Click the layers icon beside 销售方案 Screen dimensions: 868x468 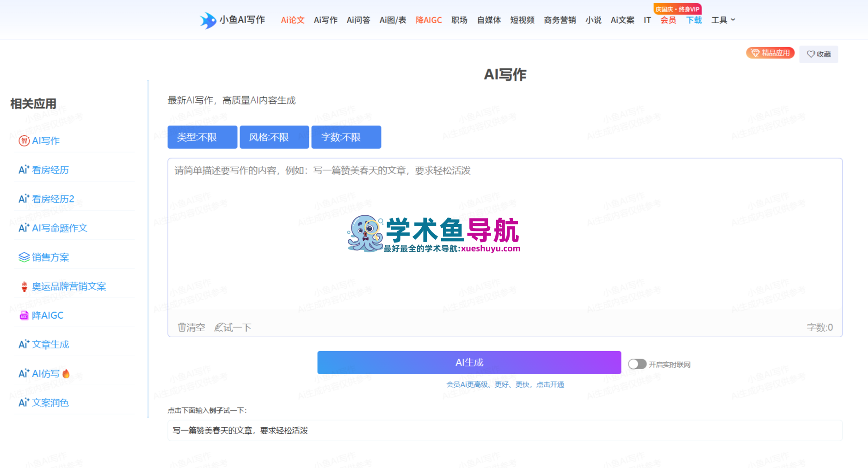(x=24, y=257)
